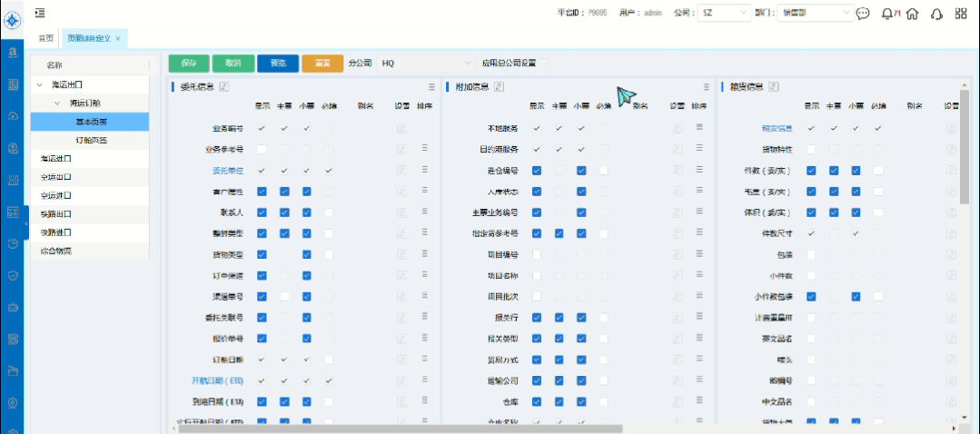
Task: Uncheck the 主票 checkbox for 客户属性
Action: 284,191
